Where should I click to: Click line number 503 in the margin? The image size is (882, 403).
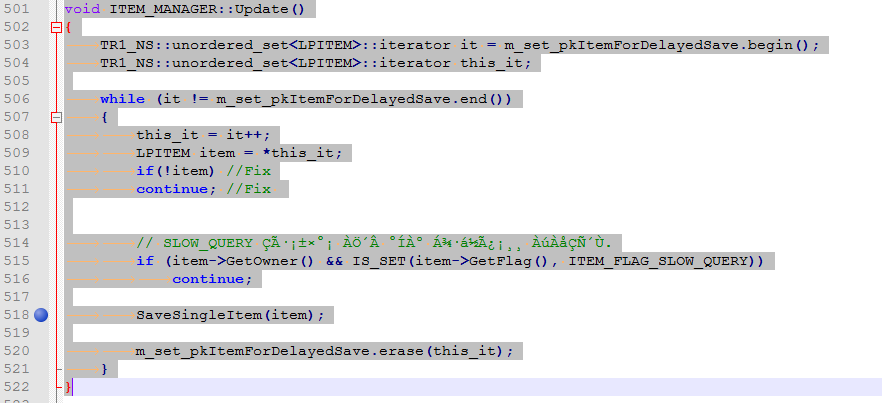click(17, 45)
